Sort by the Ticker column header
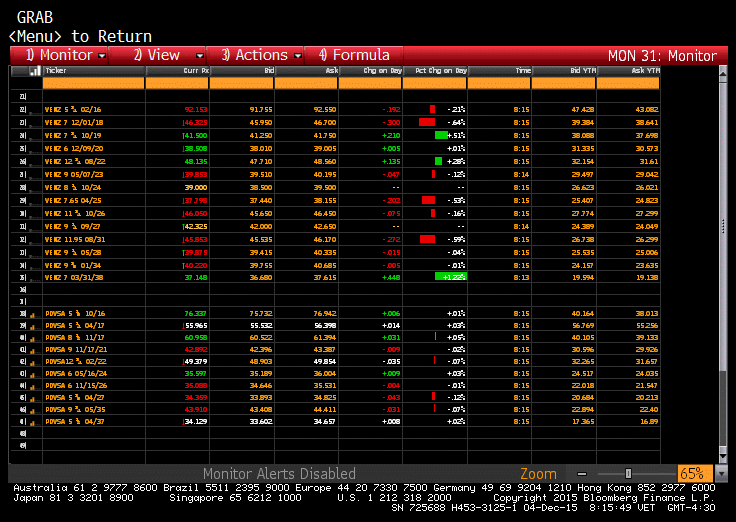Image resolution: width=736 pixels, height=522 pixels. click(94, 71)
